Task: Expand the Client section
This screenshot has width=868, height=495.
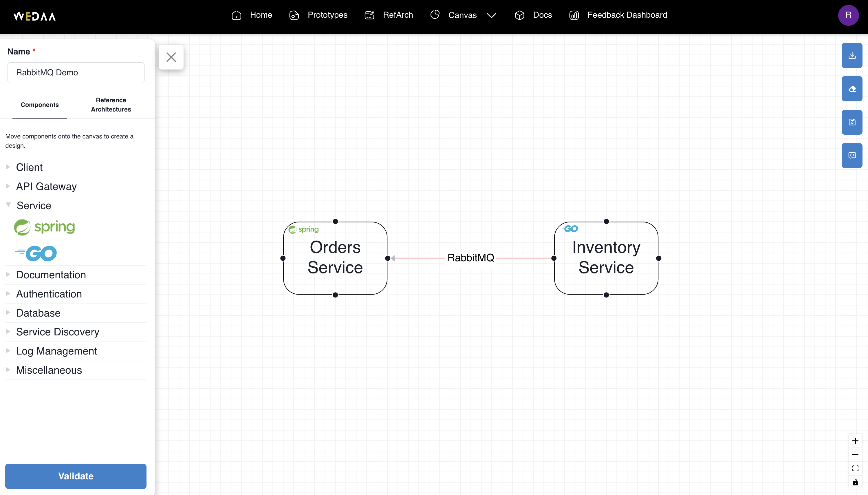Action: coord(76,167)
